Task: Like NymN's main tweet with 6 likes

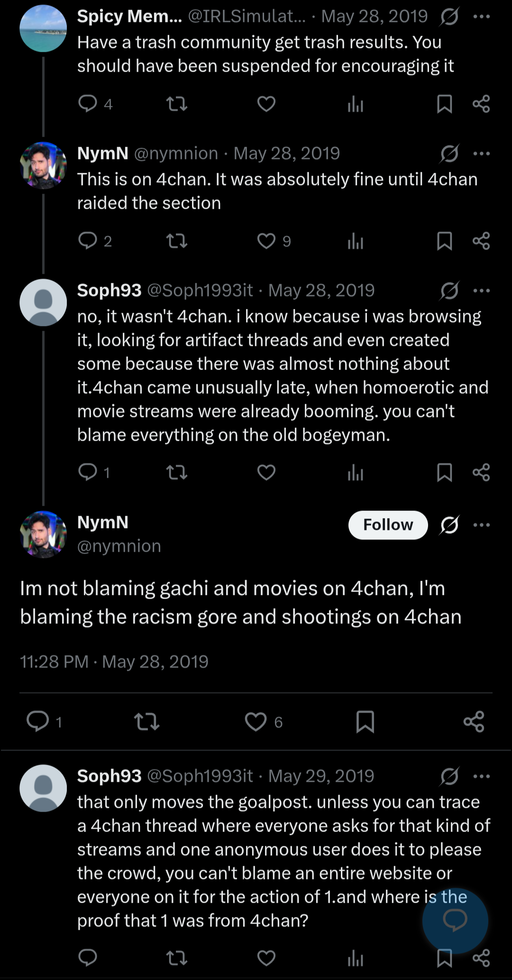Action: click(x=256, y=721)
